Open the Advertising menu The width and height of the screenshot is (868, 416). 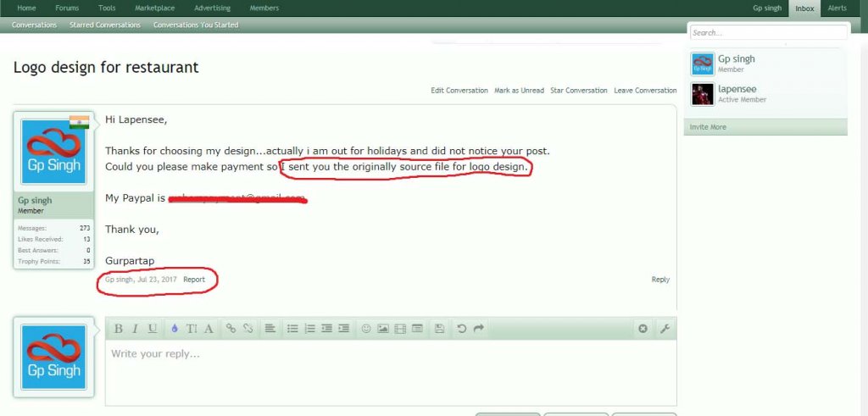[x=213, y=8]
